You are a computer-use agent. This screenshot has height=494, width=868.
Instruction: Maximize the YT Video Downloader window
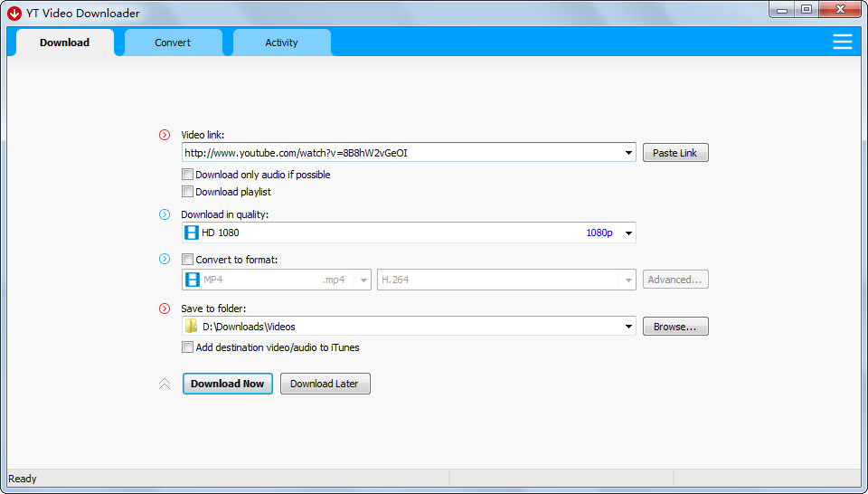click(807, 9)
